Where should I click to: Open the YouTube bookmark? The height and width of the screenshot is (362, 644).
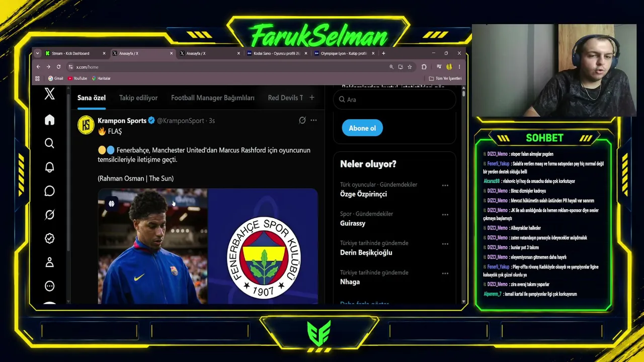click(x=77, y=78)
